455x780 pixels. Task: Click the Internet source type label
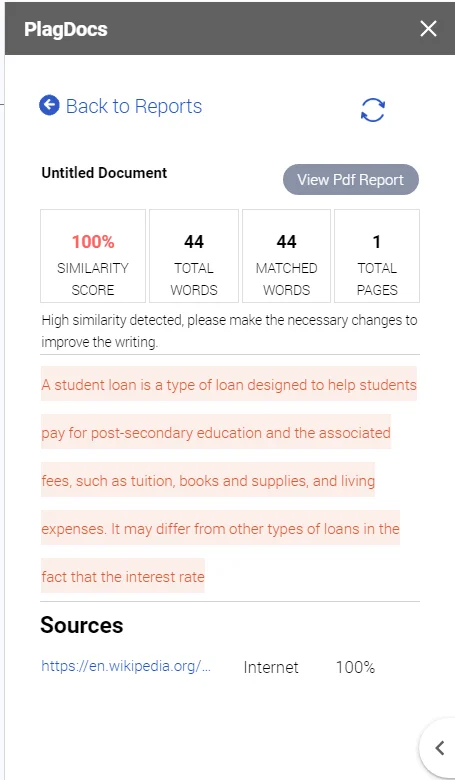pos(271,667)
